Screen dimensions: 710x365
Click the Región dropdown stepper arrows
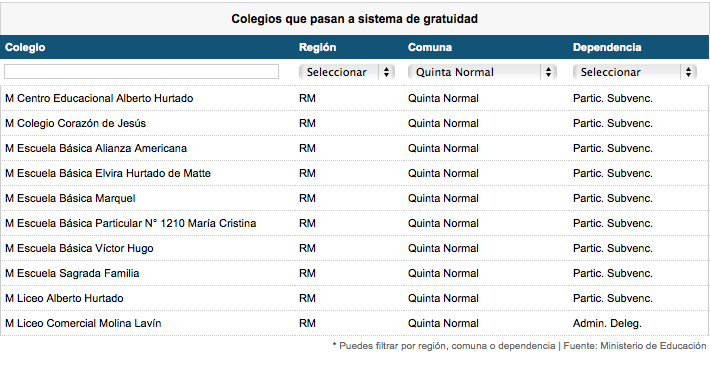coord(386,72)
